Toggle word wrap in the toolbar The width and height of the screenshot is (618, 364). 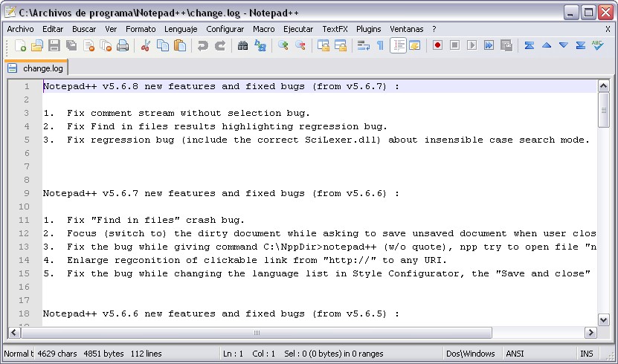tap(364, 45)
